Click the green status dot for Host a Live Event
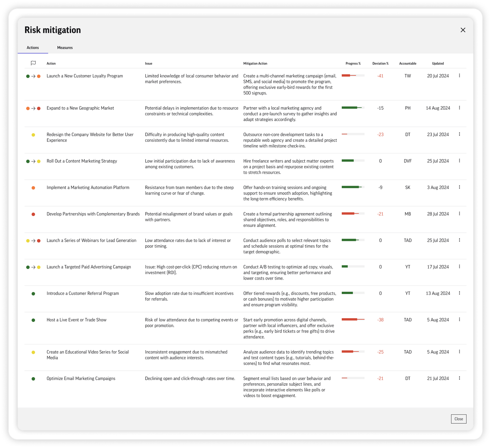The image size is (491, 448). click(x=33, y=320)
